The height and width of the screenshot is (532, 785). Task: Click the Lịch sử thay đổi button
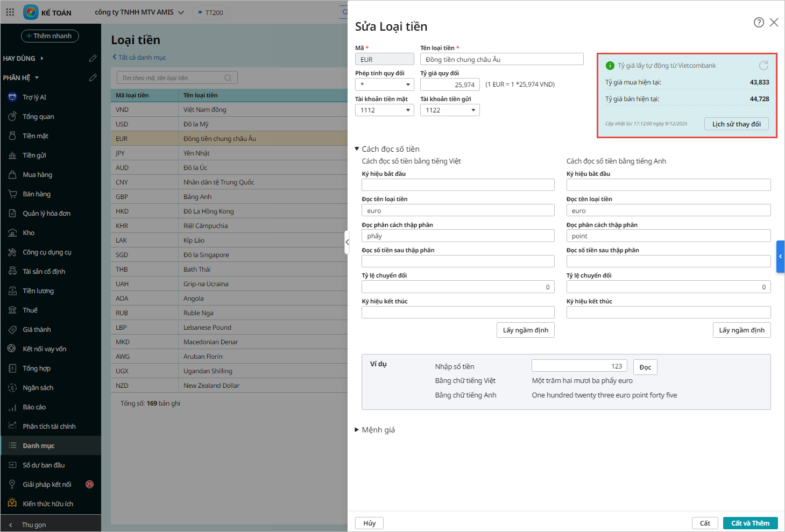click(736, 124)
